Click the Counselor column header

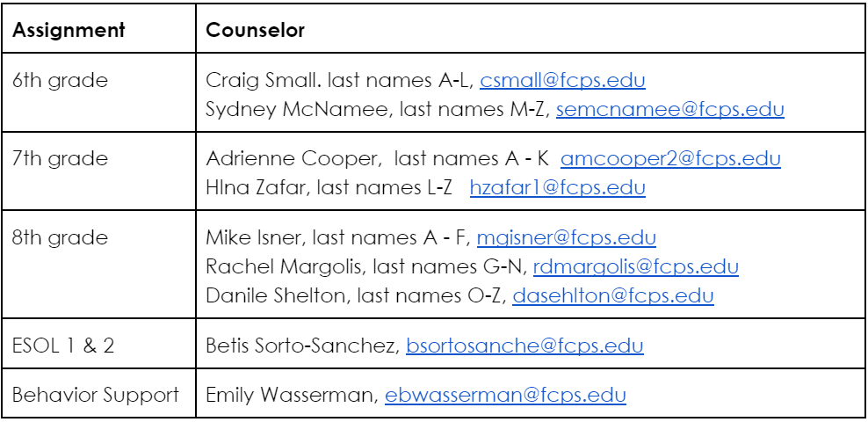point(256,30)
